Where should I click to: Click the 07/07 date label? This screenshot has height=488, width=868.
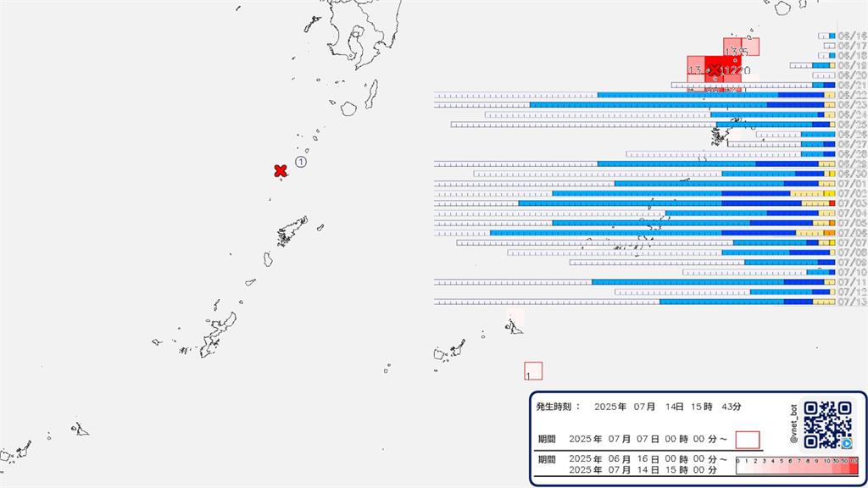tap(852, 243)
